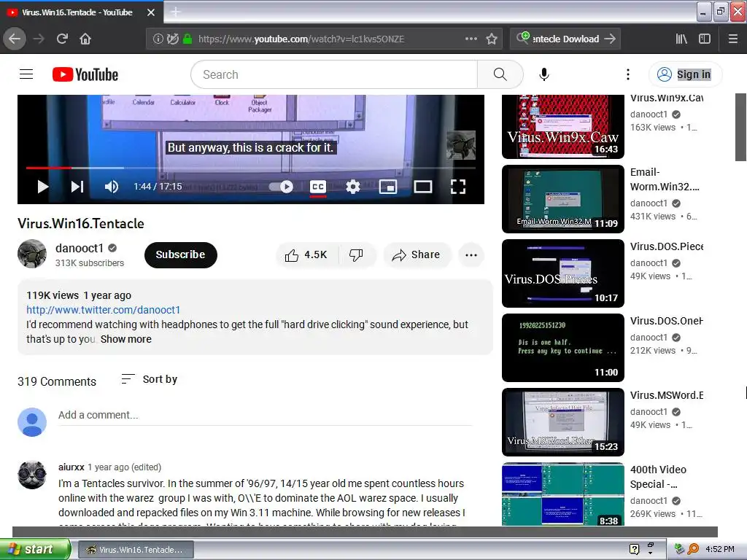Screen dimensions: 747x560
Task: Click aiurxx commenter avatar
Action: (x=32, y=475)
